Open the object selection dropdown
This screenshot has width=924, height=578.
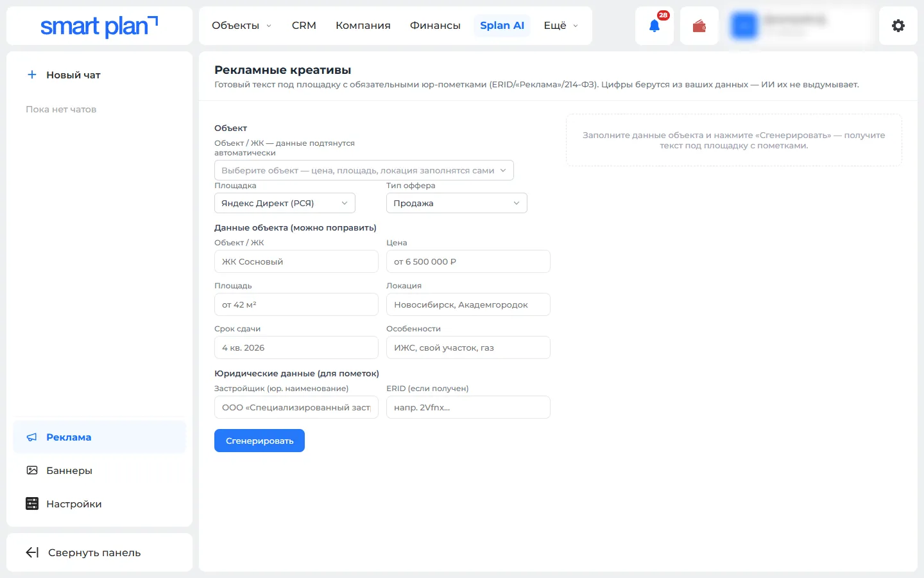coord(364,170)
